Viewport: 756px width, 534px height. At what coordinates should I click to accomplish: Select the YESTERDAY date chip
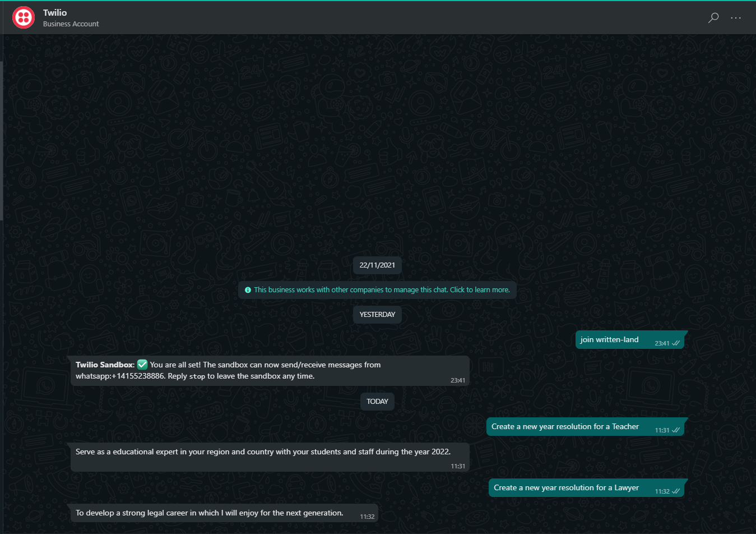377,315
